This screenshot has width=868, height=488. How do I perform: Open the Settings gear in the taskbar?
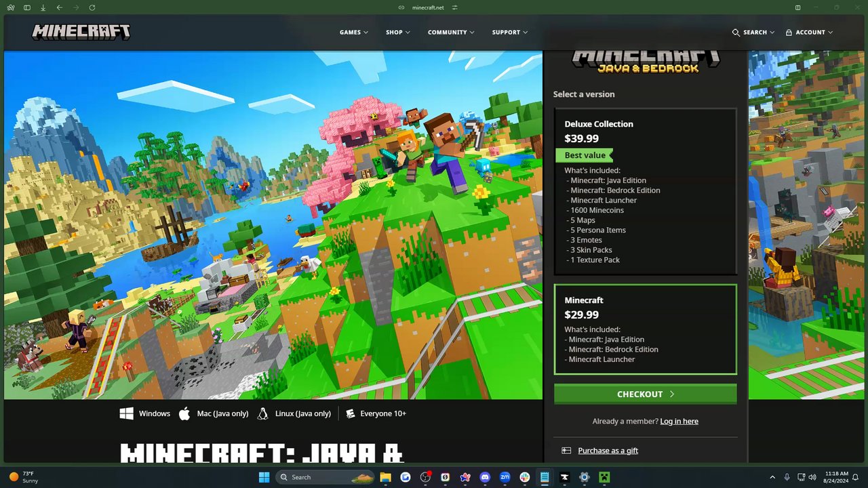point(585,477)
